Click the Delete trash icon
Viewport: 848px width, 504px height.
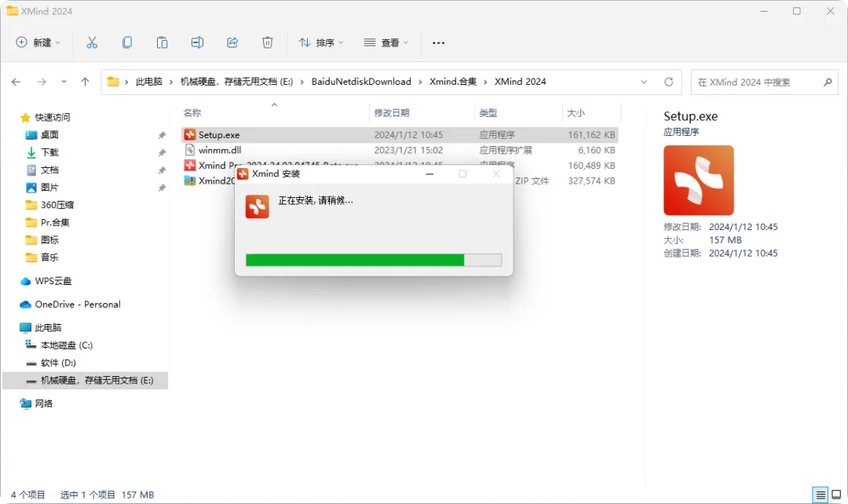267,42
